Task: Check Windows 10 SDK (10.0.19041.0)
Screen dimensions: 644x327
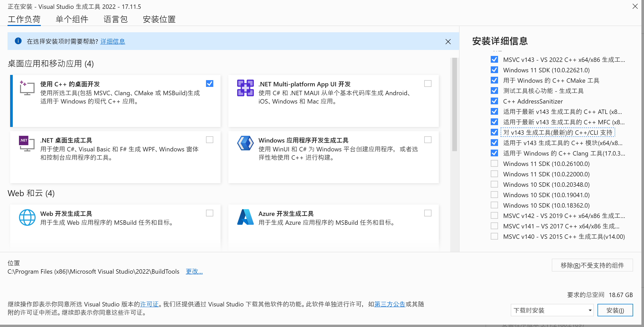Action: point(494,195)
